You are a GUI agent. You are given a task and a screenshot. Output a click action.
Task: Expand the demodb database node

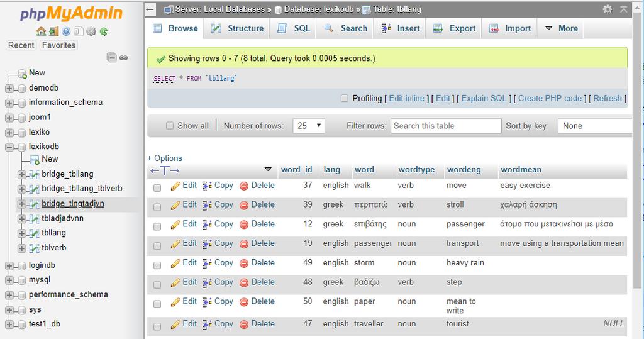[x=9, y=88]
